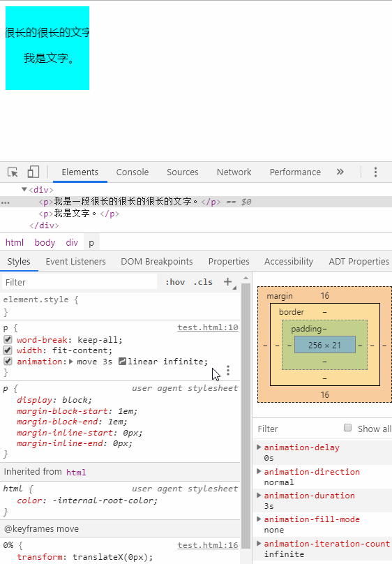Click the scrolling long text in cyan box

pos(47,32)
